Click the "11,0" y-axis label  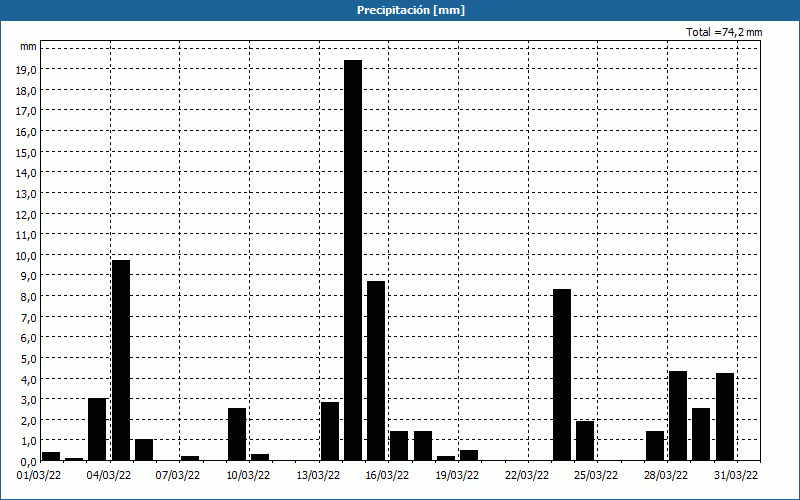pyautogui.click(x=26, y=235)
